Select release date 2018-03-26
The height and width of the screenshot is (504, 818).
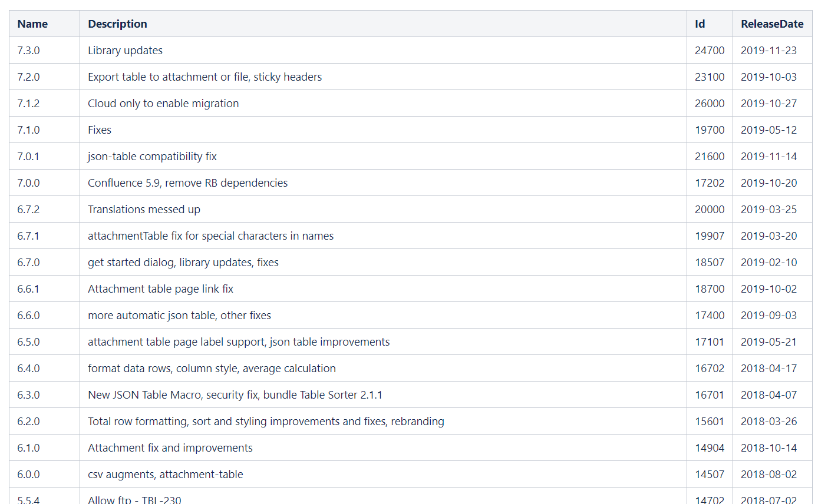click(x=768, y=422)
